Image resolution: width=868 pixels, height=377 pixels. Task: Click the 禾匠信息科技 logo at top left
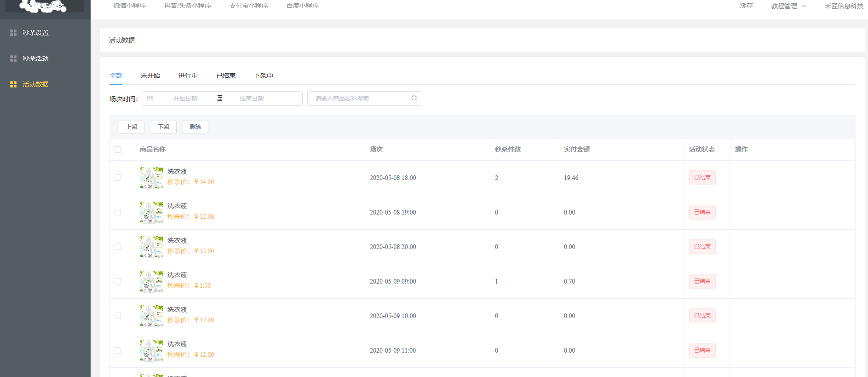45,6
